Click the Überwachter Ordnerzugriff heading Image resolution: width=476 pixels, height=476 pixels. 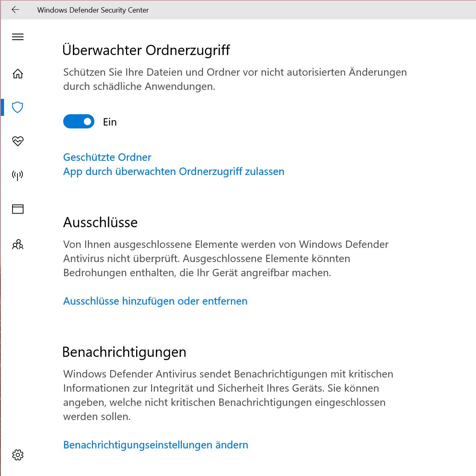146,50
